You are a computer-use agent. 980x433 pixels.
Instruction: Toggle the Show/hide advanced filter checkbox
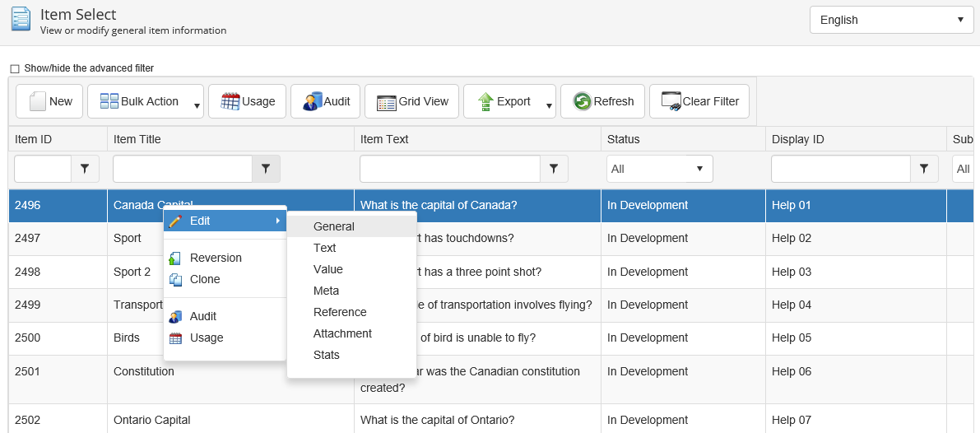click(x=15, y=69)
